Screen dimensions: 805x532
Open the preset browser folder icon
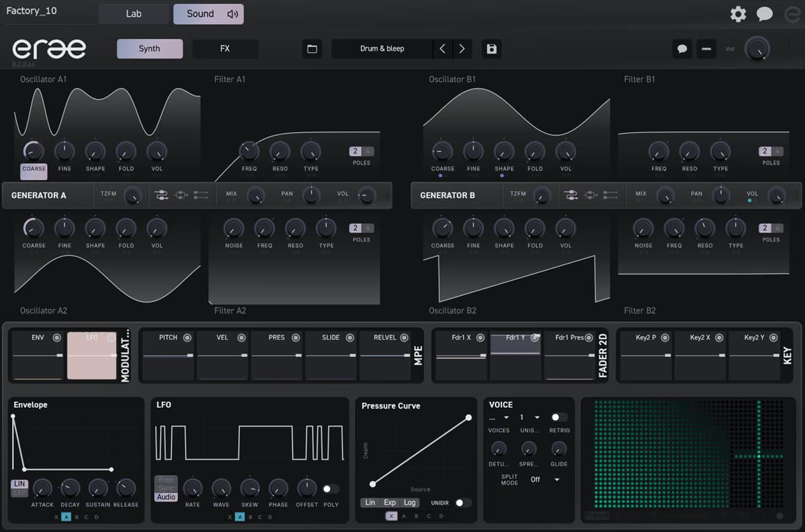click(312, 49)
